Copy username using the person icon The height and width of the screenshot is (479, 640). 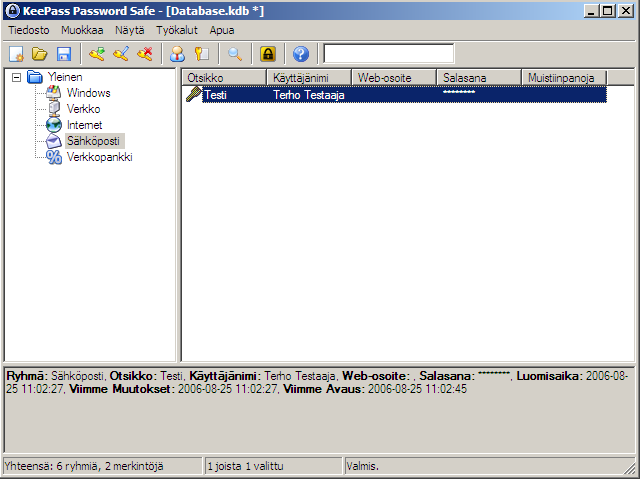coord(177,54)
